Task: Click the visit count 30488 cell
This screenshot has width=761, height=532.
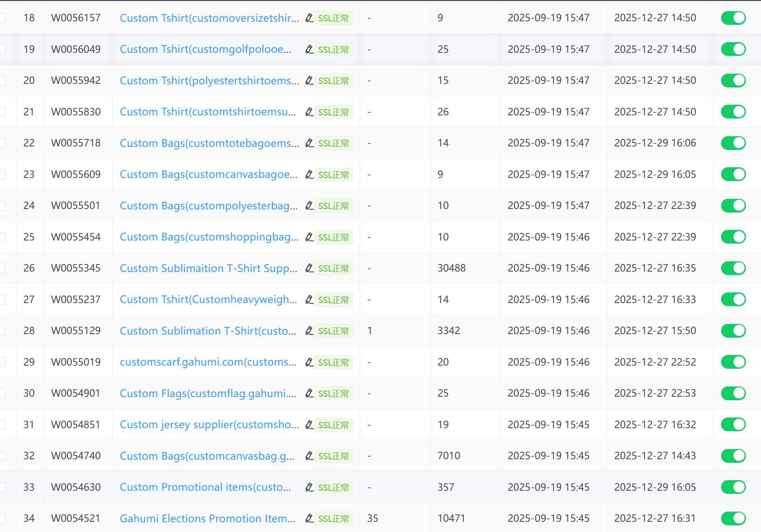Action: pos(452,268)
